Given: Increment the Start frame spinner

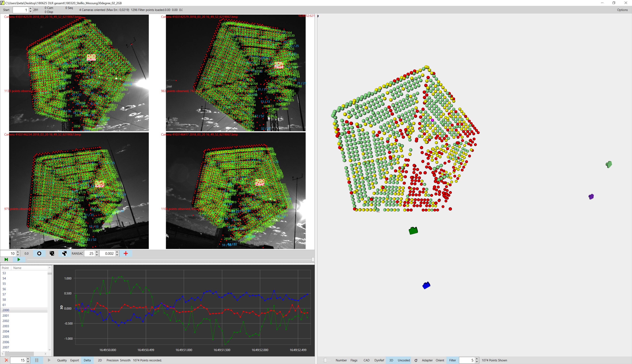Looking at the screenshot, I should pyautogui.click(x=31, y=8).
